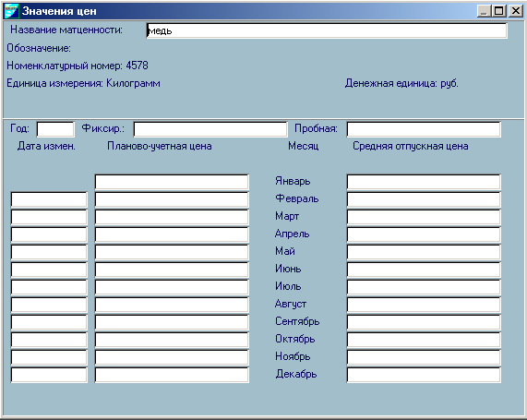Click the Название матценности: label
Image resolution: width=527 pixels, height=420 pixels.
[x=66, y=30]
